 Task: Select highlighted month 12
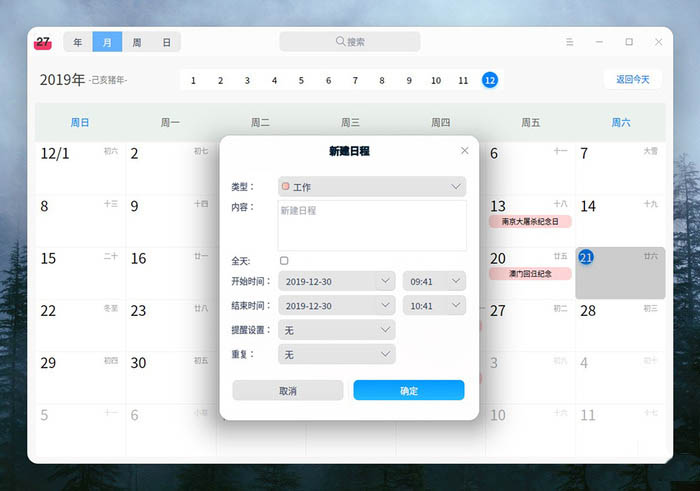[x=490, y=80]
